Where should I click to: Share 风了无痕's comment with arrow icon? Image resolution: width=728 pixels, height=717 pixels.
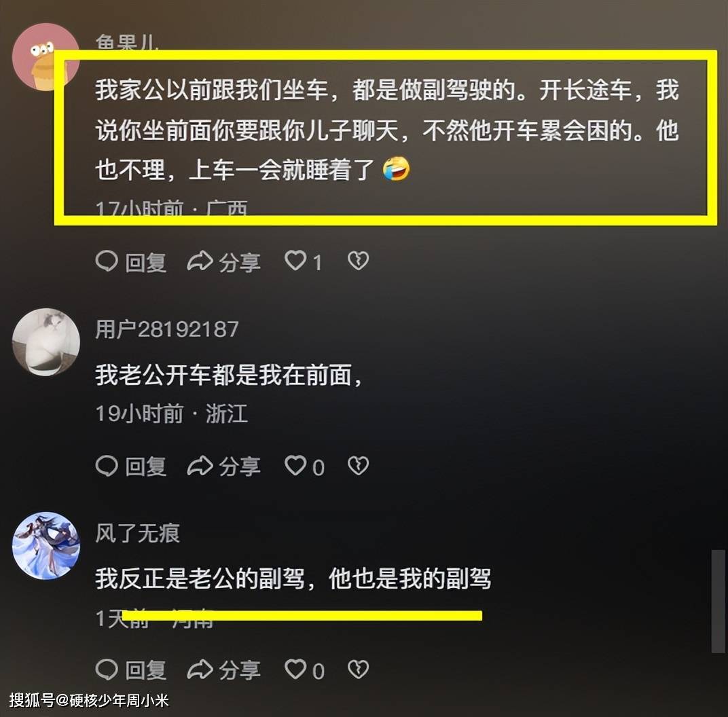[x=200, y=669]
